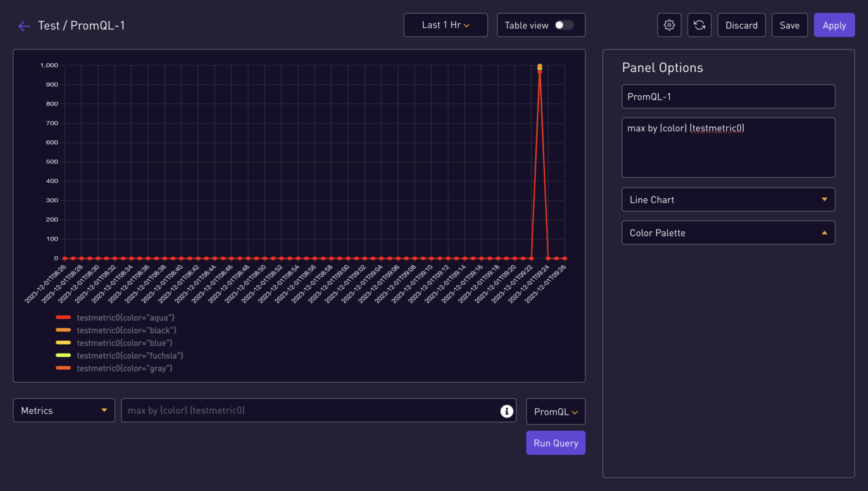Click legend entry testmetric0{color="gray"}
Screen dimensions: 868x491
pyautogui.click(x=125, y=368)
